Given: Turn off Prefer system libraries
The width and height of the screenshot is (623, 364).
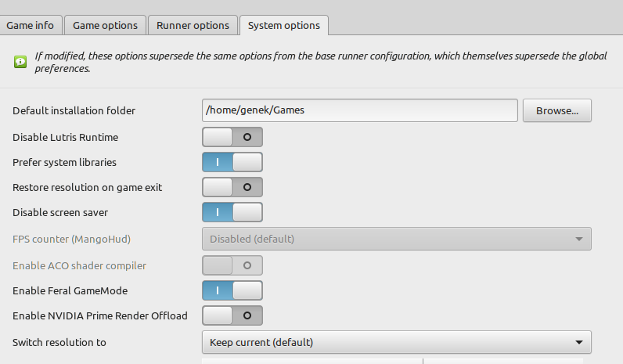Looking at the screenshot, I should click(232, 162).
